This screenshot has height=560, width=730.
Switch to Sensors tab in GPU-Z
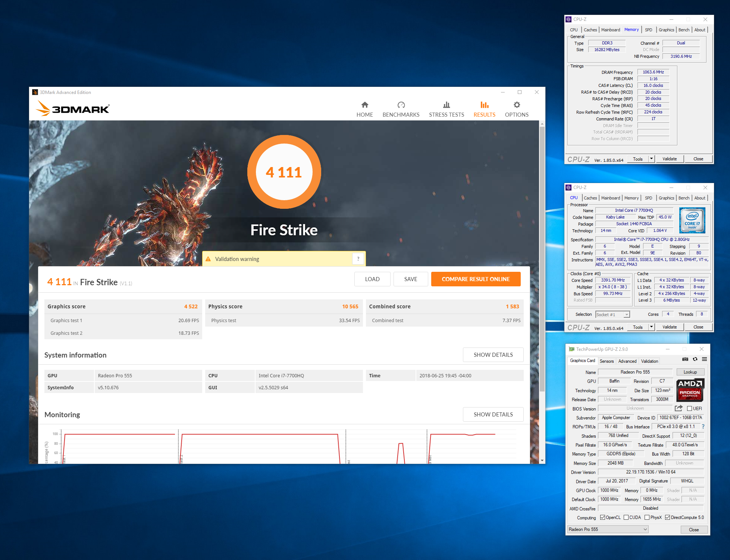pyautogui.click(x=607, y=361)
